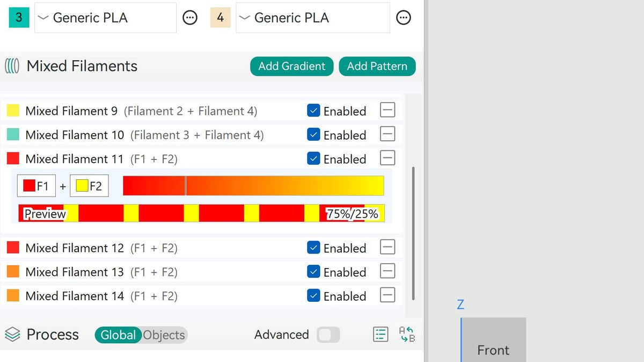Select the Global process tab

(x=118, y=335)
